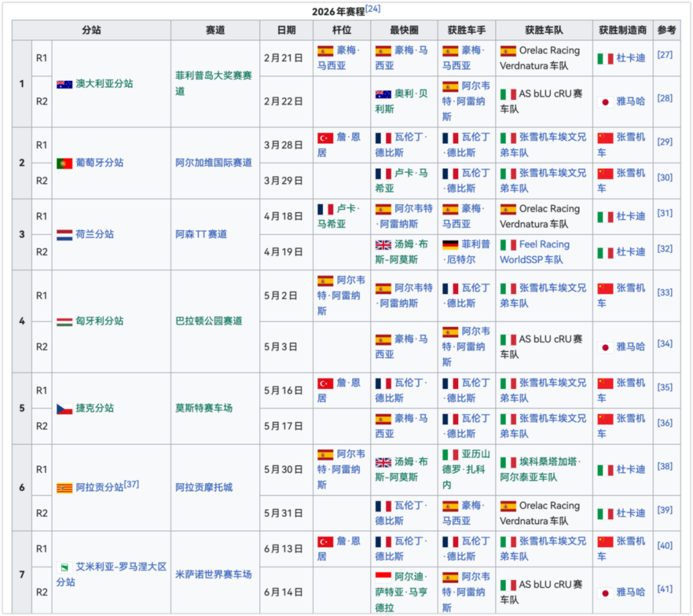Open the 艾米利亚-罗马涅大区分站 link

click(x=112, y=575)
